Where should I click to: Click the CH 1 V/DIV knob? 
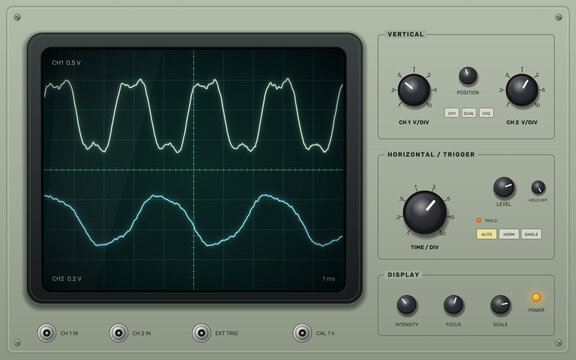pos(414,90)
